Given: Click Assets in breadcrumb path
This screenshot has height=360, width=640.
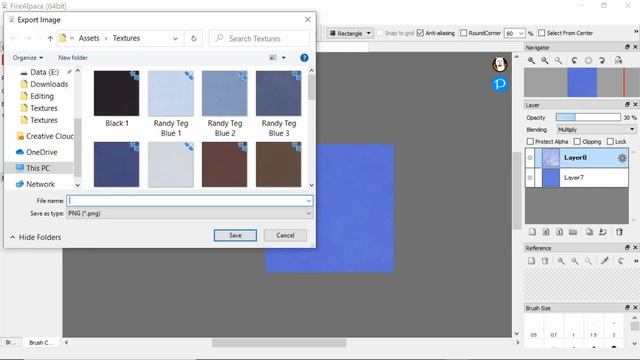Looking at the screenshot, I should coord(89,38).
